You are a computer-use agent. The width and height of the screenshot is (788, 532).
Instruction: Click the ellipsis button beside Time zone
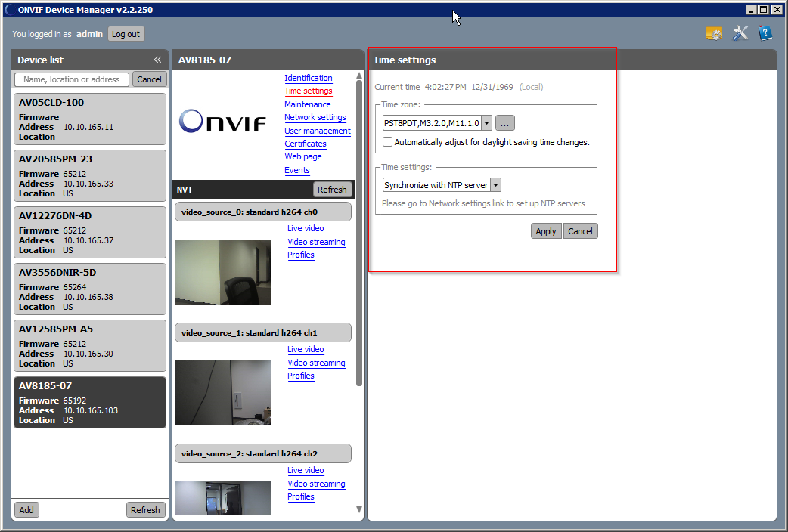tap(505, 123)
